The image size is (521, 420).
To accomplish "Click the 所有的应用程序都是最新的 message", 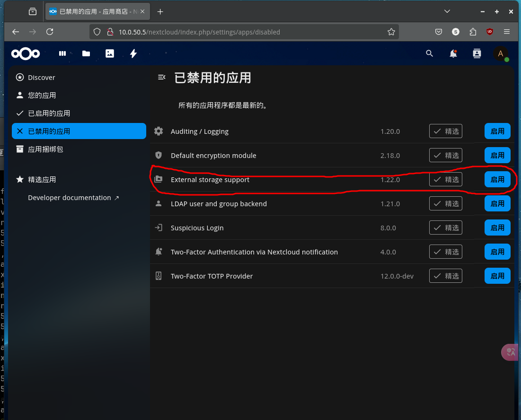I will (222, 105).
